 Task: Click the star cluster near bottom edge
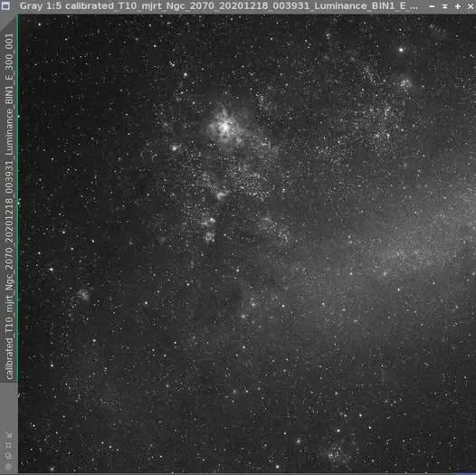[336, 455]
